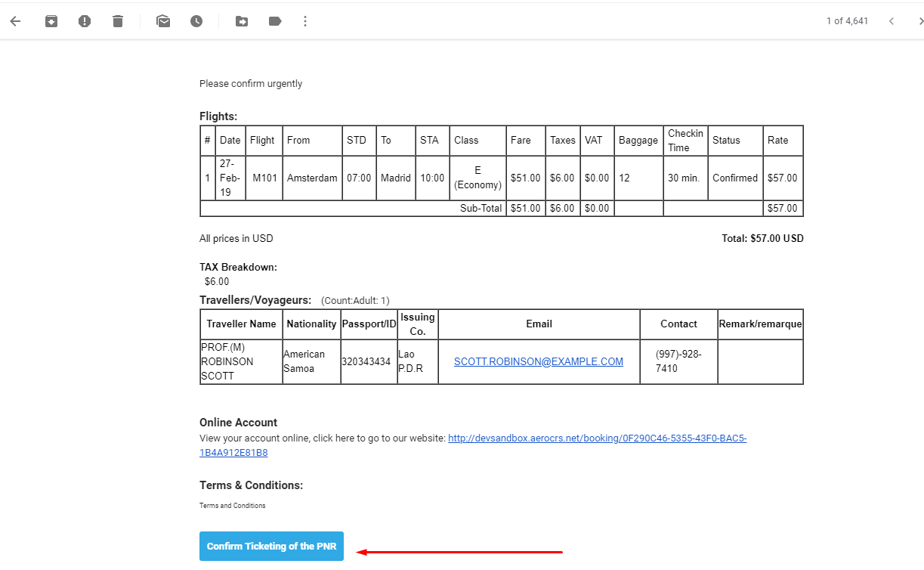Click American Samoa nationality cell
This screenshot has height=570, width=924.
(x=311, y=362)
